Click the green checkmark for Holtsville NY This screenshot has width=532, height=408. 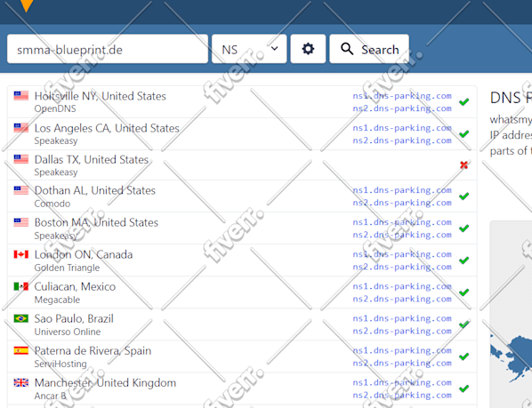click(463, 101)
